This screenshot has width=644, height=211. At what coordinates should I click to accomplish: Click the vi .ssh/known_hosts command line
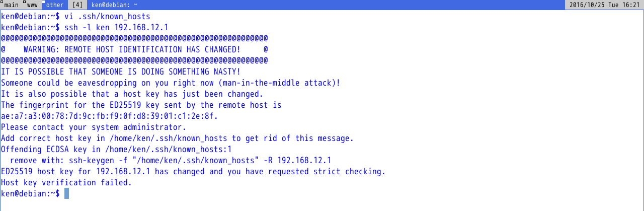107,17
